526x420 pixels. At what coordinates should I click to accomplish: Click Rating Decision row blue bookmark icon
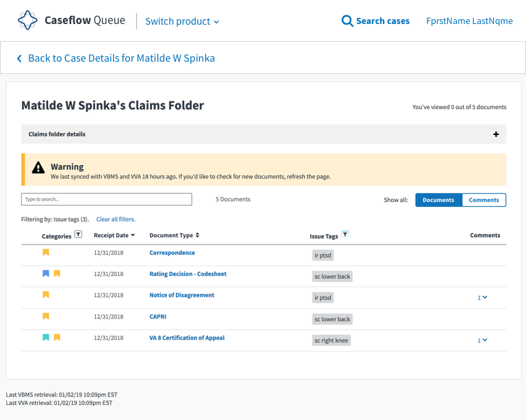46,273
